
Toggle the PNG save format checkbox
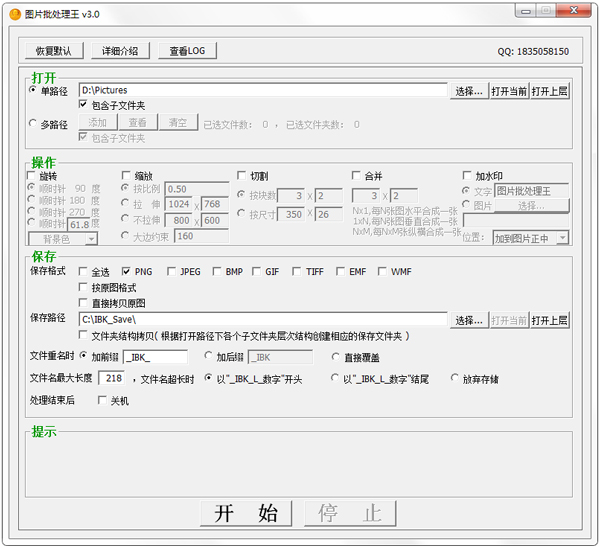[x=126, y=271]
